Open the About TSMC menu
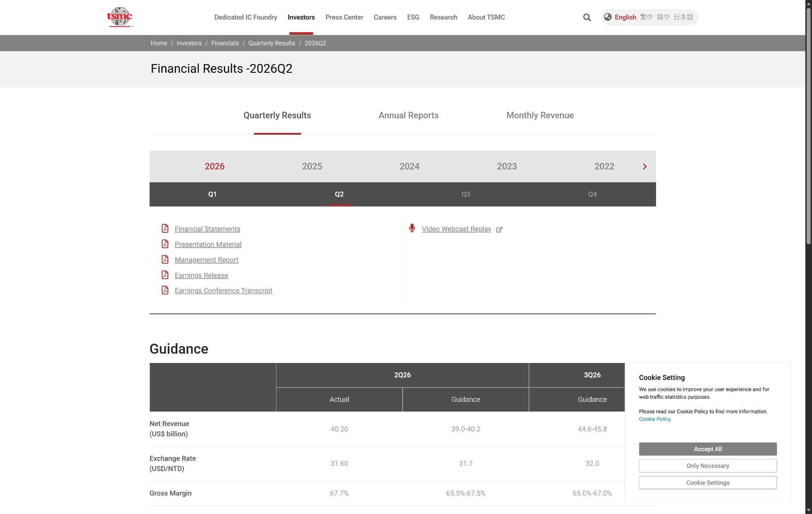The height and width of the screenshot is (514, 812). (x=486, y=17)
